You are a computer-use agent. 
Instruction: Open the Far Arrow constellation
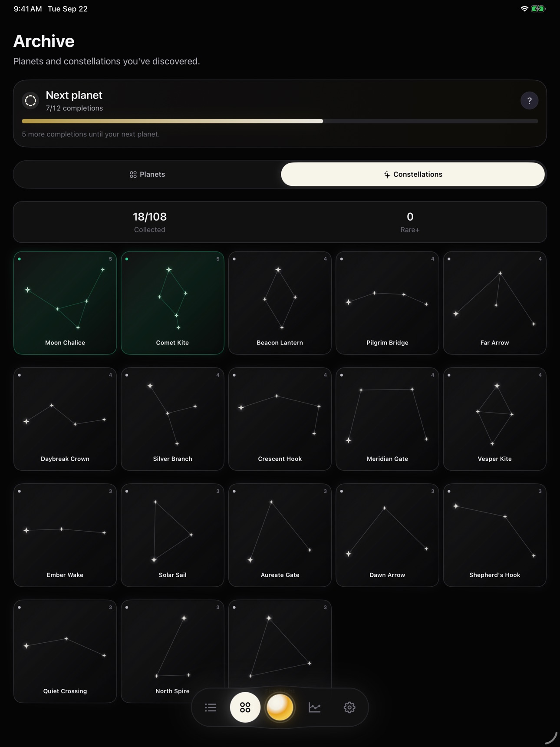(495, 303)
